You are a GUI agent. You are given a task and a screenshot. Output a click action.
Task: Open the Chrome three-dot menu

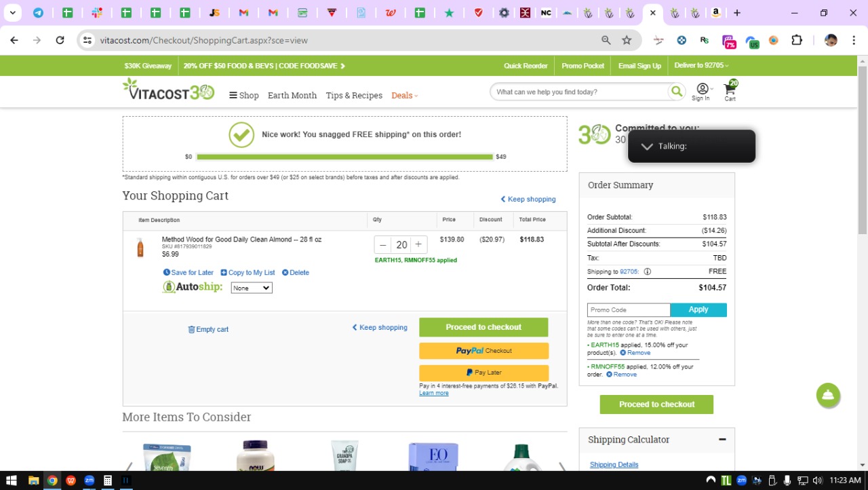(853, 40)
